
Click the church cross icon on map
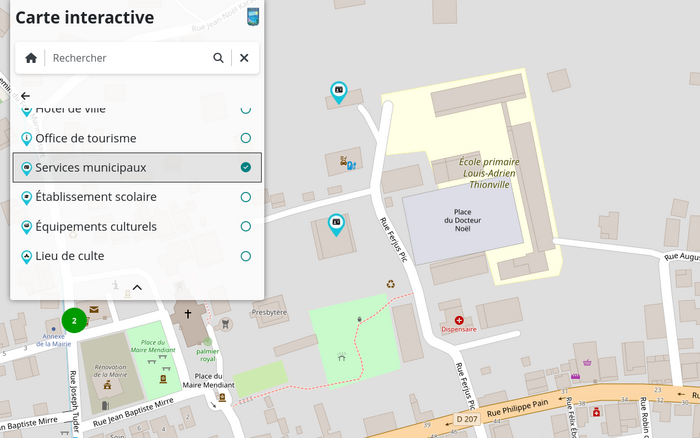tap(187, 313)
